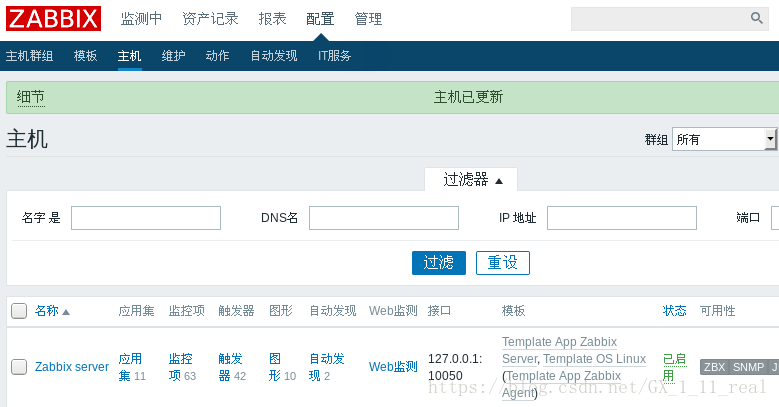Click the sort arrow next to 名称
The height and width of the screenshot is (407, 779).
(66, 312)
